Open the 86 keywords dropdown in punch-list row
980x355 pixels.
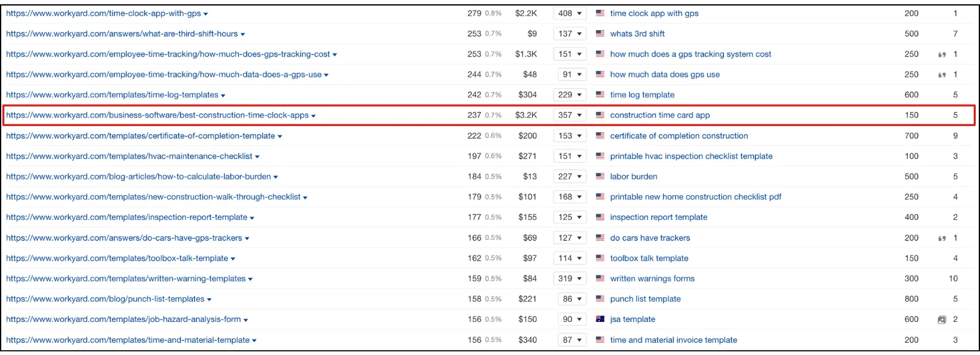point(571,299)
